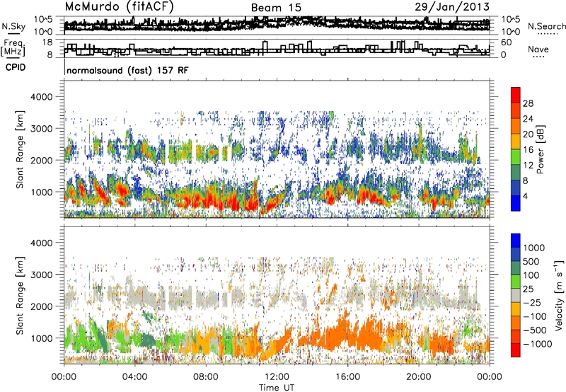Click the "28" tick on the power colorbar
Image resolution: width=566 pixels, height=392 pixels.
pyautogui.click(x=528, y=103)
